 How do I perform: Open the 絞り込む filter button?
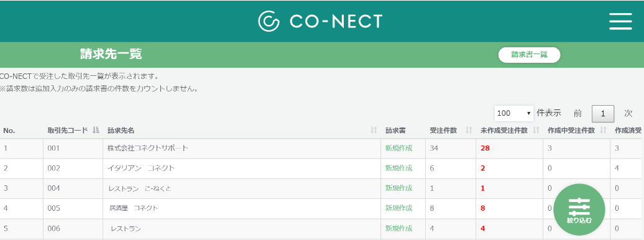[x=579, y=209]
